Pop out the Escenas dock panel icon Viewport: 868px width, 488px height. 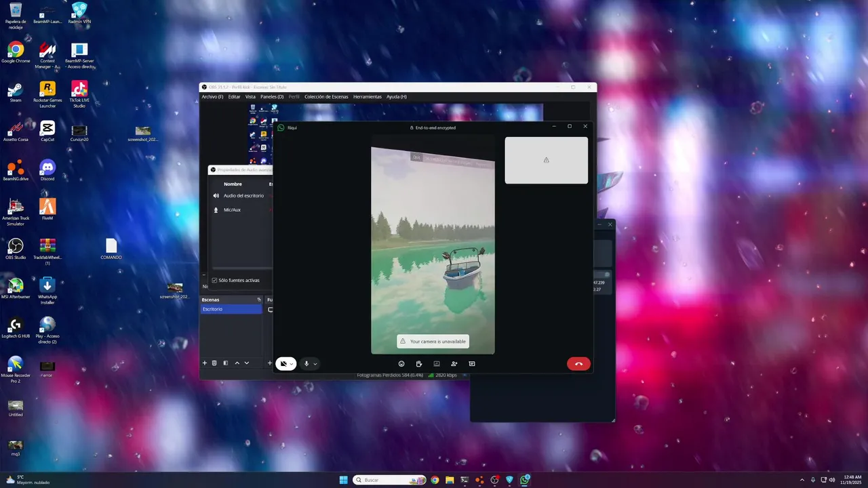(259, 300)
